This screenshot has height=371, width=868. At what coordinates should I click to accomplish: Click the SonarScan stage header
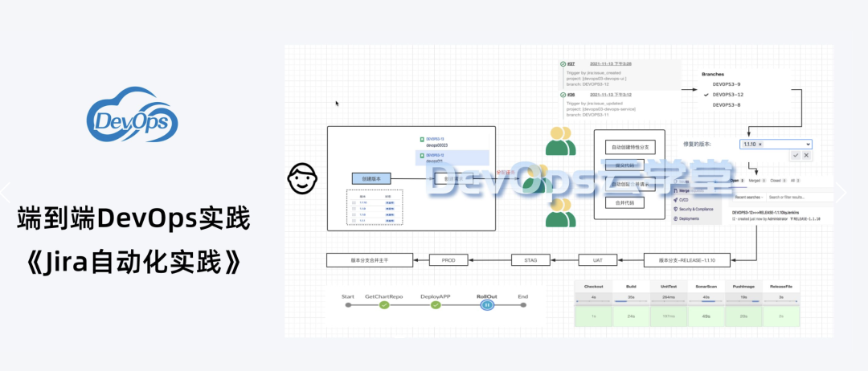pyautogui.click(x=706, y=287)
